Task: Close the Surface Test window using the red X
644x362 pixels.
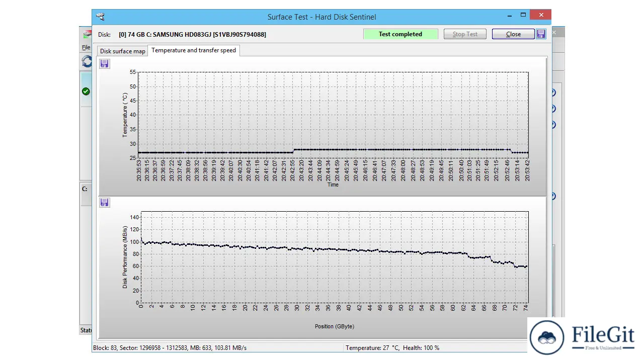Action: pos(541,15)
